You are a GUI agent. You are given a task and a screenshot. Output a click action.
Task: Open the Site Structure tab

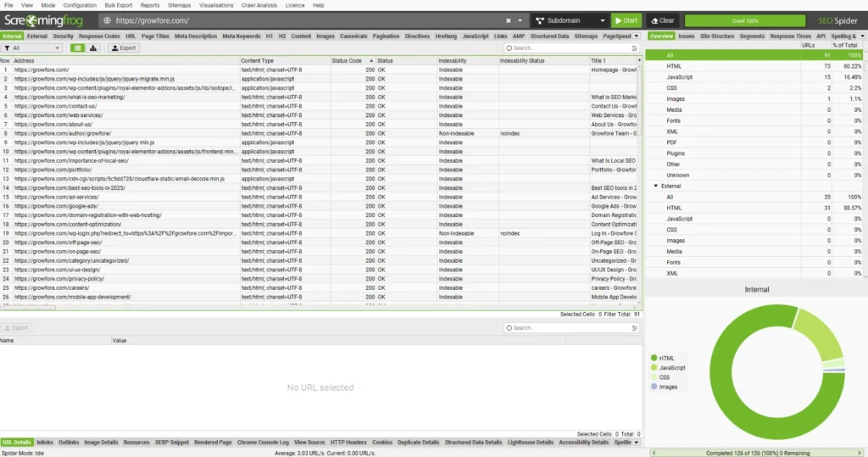point(717,36)
